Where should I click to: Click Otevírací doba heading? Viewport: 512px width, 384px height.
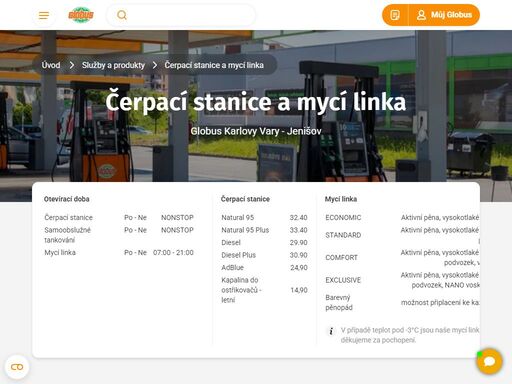[67, 199]
